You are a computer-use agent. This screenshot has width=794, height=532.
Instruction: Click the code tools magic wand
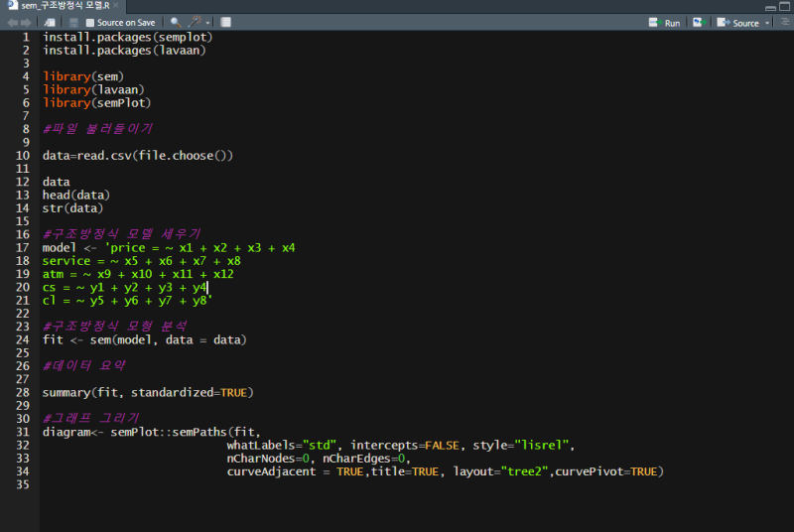[x=196, y=22]
